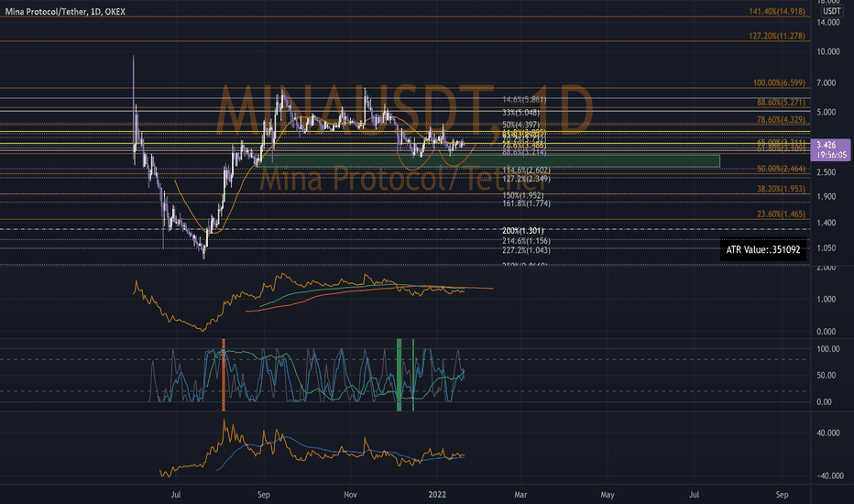Click the bar countdown 19:56:05
The height and width of the screenshot is (504, 854).
(x=832, y=155)
